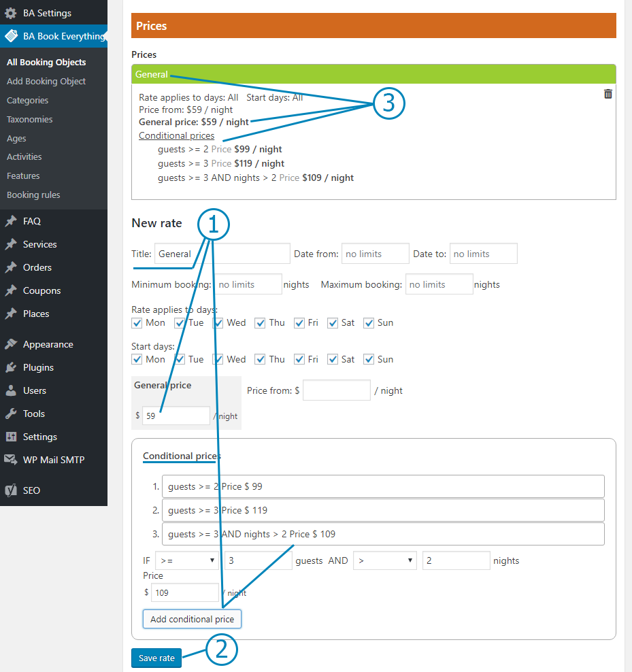This screenshot has width=632, height=672.
Task: Click the Services pin icon
Action: [x=11, y=244]
